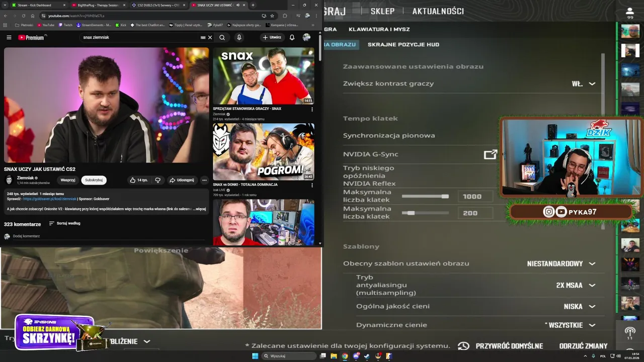Open SKLEP menu in CS2
Screen dimensions: 644x362
[382, 11]
